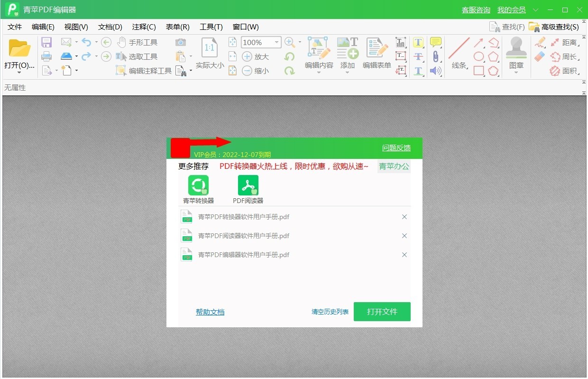The image size is (588, 379).
Task: Open the 工具(T) menu
Action: tap(211, 27)
